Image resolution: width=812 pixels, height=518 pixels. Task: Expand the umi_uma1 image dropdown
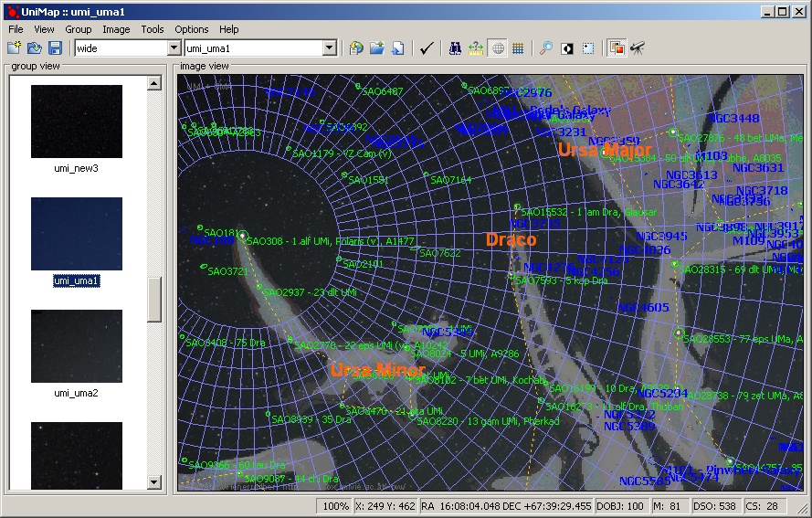tap(330, 48)
